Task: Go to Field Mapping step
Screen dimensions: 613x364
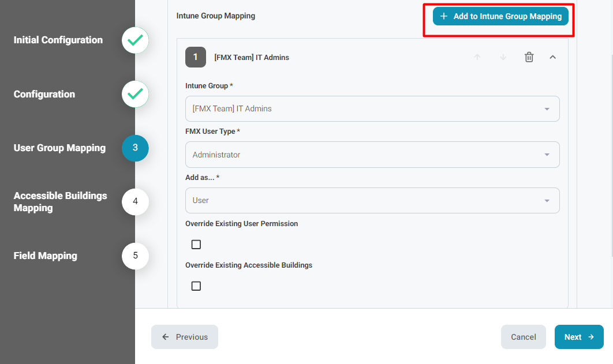Action: [46, 256]
